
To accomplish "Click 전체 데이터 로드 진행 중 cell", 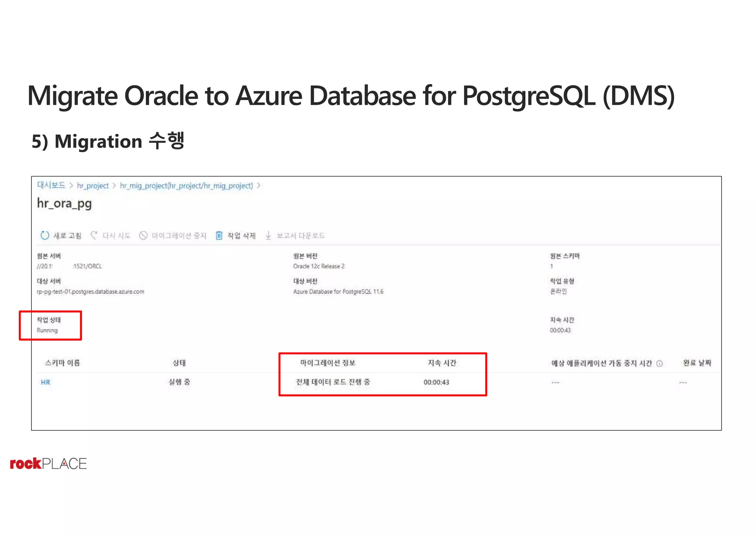I will (x=333, y=382).
